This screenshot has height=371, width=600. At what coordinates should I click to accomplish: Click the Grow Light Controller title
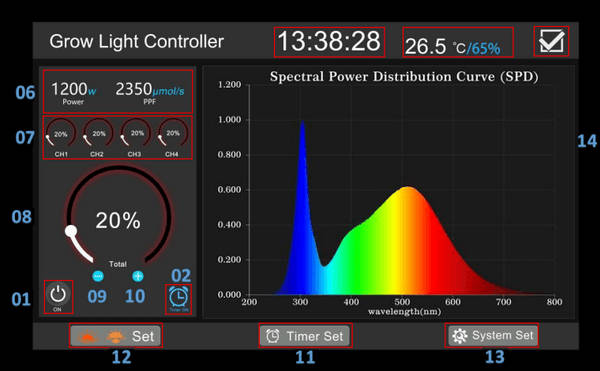(x=137, y=41)
